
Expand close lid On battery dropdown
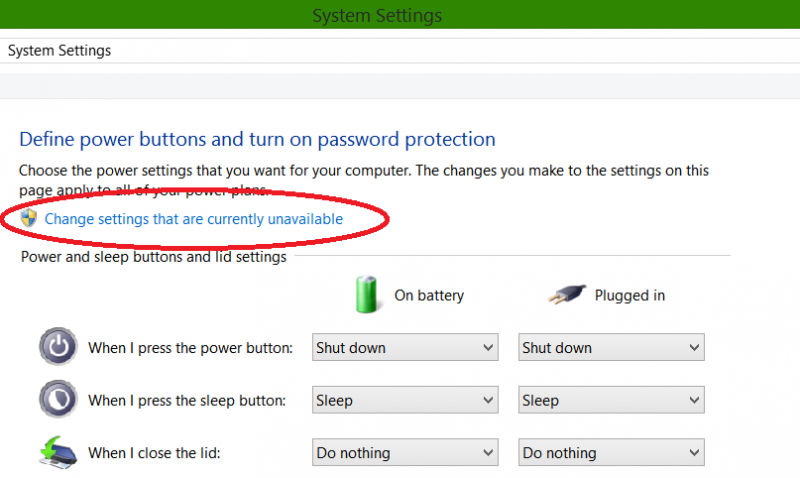tap(405, 452)
